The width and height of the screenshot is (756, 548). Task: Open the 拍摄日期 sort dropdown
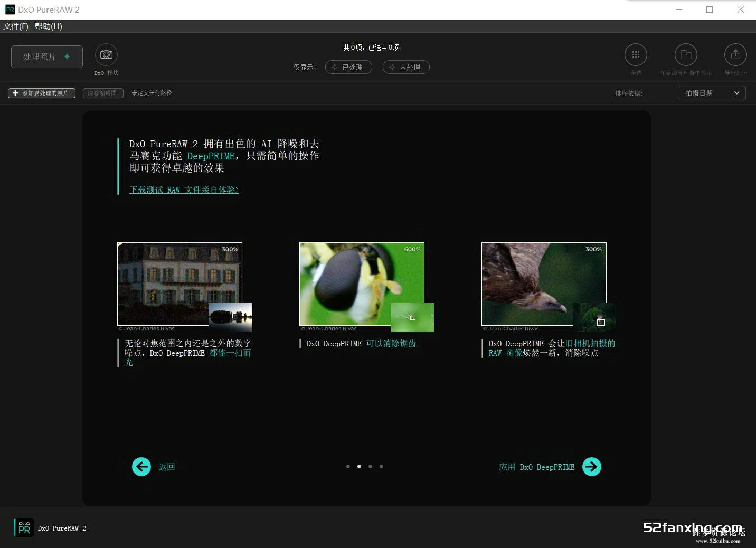click(x=712, y=93)
